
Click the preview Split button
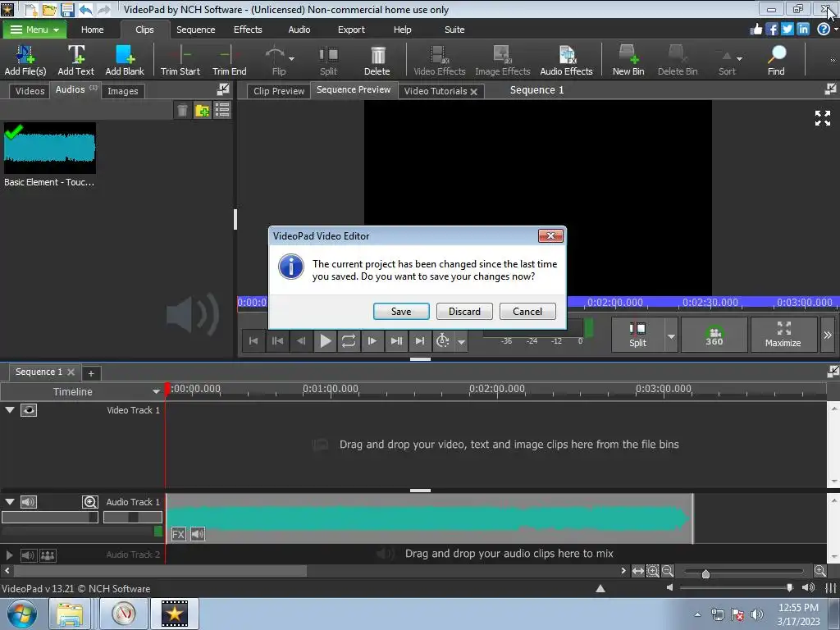(637, 335)
